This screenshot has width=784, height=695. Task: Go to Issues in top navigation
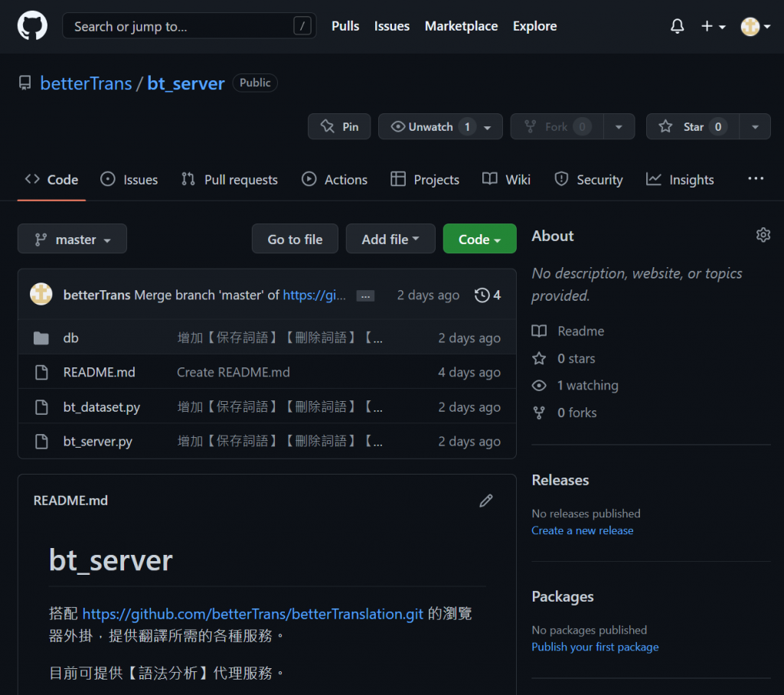tap(391, 26)
